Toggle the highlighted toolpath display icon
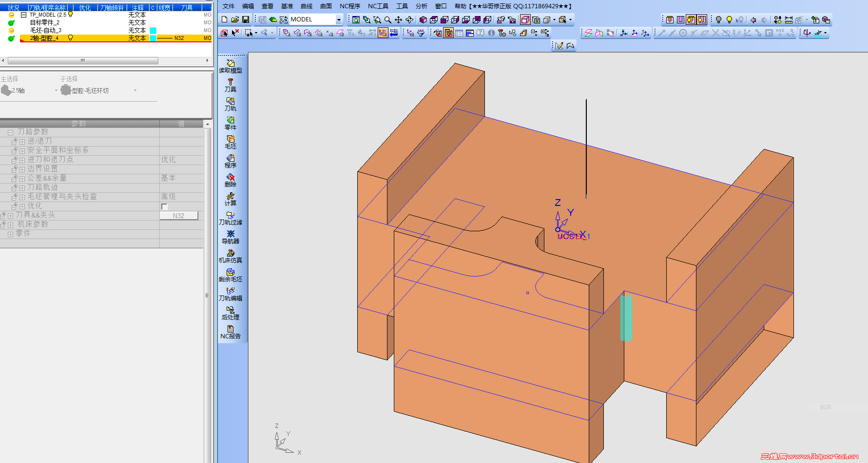Screen dimensions: 868x463 click(383, 33)
